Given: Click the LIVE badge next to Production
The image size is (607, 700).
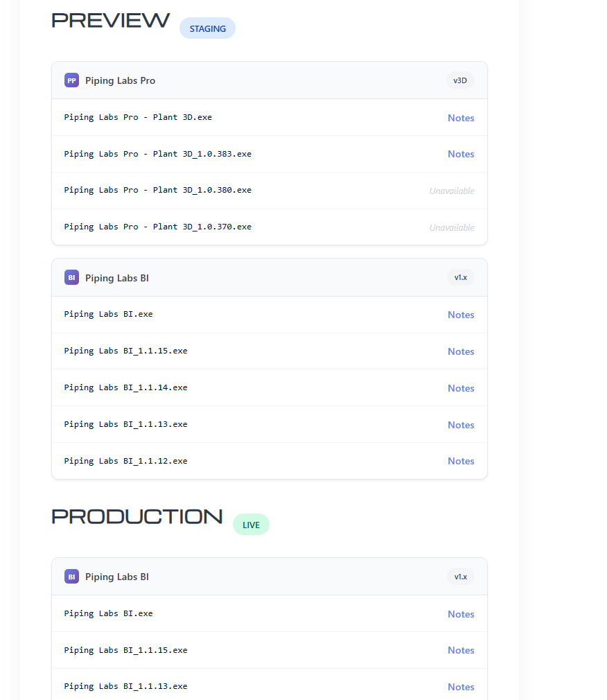Looking at the screenshot, I should [x=251, y=525].
